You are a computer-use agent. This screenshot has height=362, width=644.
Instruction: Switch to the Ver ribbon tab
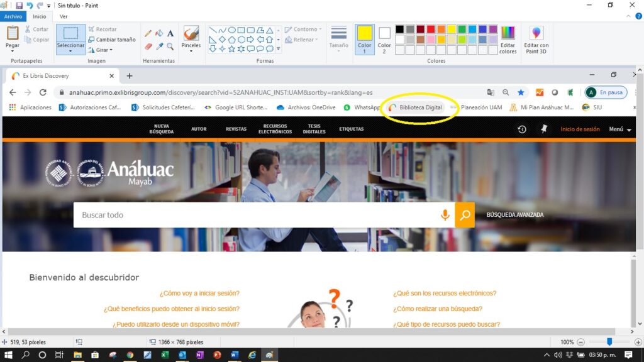pyautogui.click(x=64, y=17)
